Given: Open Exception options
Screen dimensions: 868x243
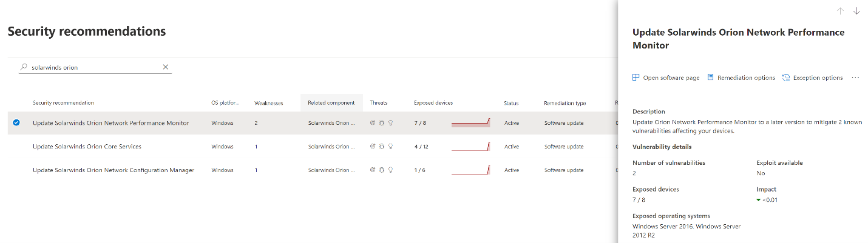Looking at the screenshot, I should (812, 78).
